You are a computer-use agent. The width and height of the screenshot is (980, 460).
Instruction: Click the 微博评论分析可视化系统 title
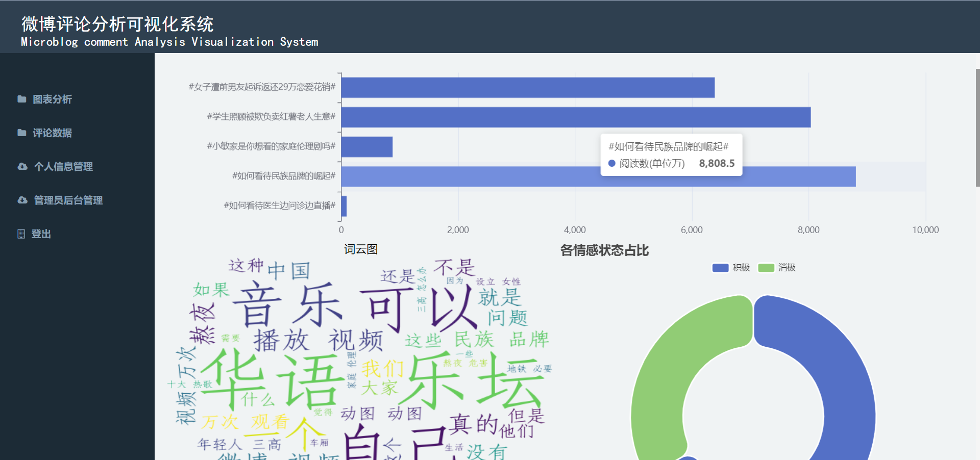click(117, 24)
